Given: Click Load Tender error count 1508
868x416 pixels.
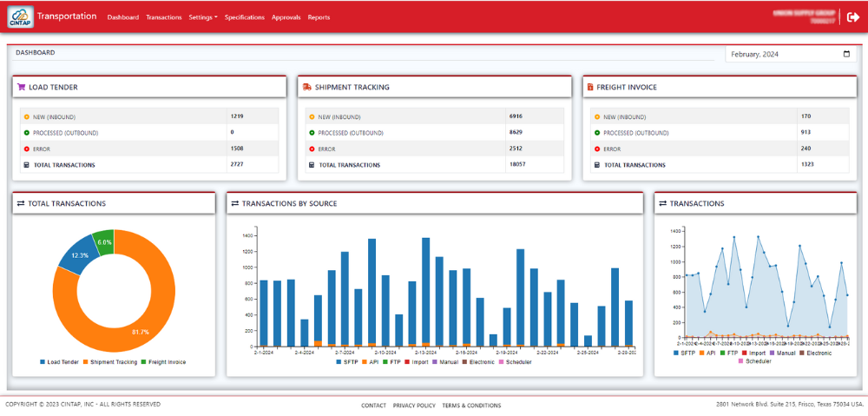Looking at the screenshot, I should pos(237,149).
